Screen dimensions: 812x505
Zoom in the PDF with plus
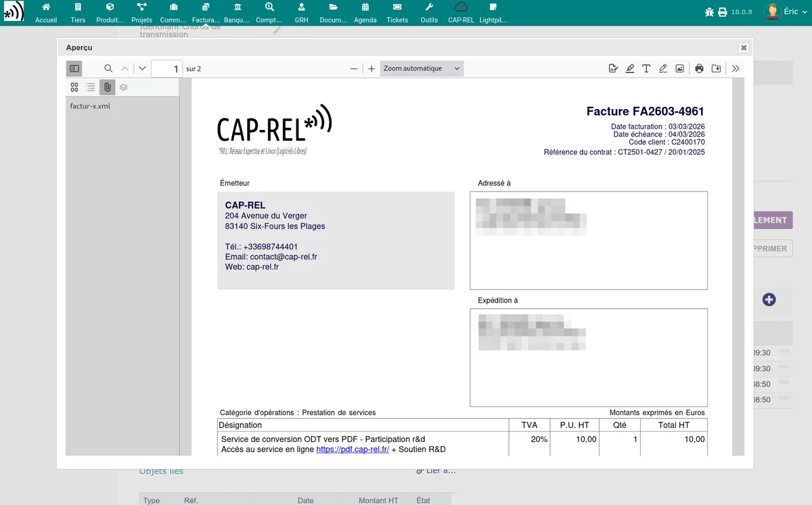pyautogui.click(x=371, y=68)
